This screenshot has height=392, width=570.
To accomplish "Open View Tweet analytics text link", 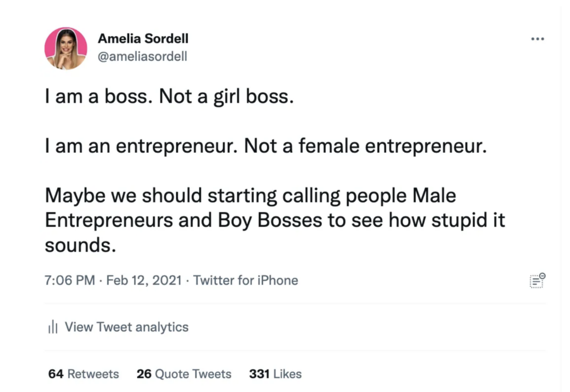I will point(126,327).
